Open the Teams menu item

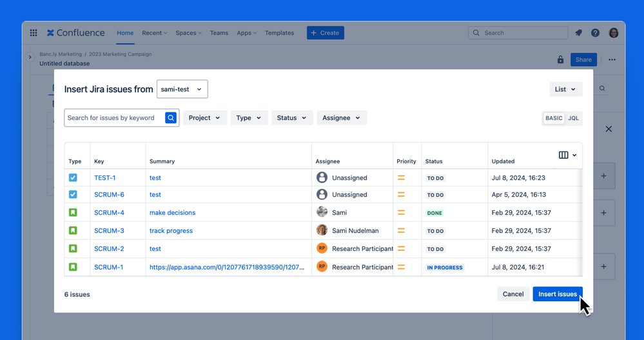tap(219, 33)
